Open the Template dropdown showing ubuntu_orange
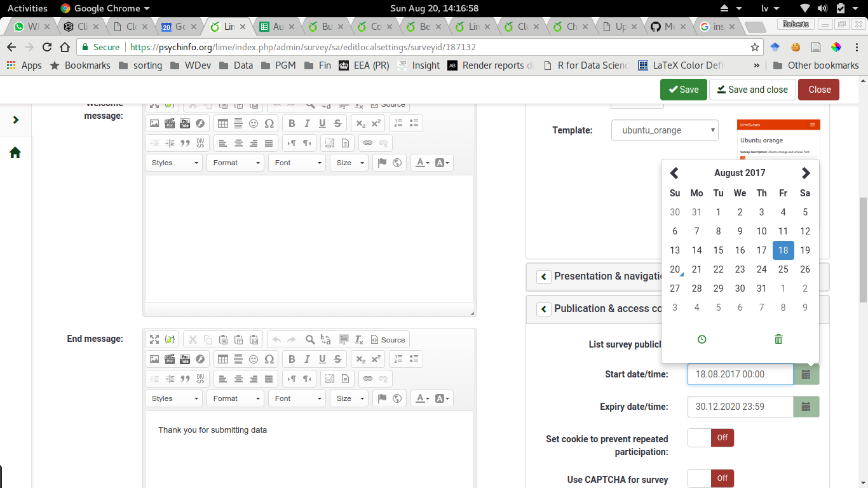Screen dimensions: 868x488 coord(665,130)
